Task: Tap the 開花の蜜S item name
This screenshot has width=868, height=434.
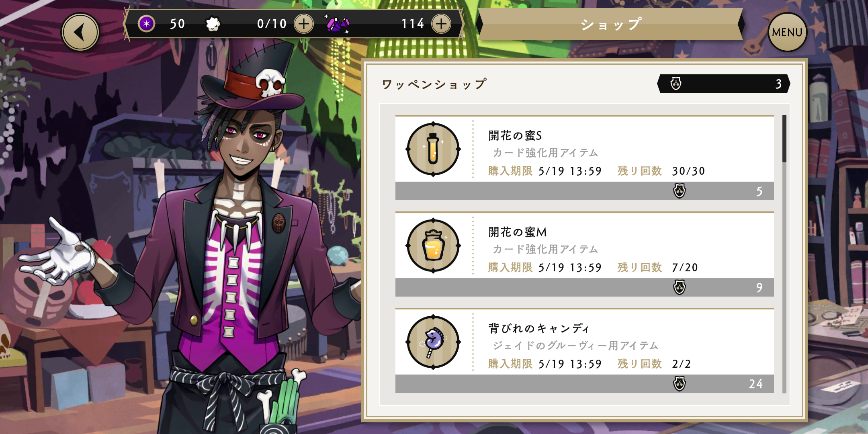Action: pos(515,135)
